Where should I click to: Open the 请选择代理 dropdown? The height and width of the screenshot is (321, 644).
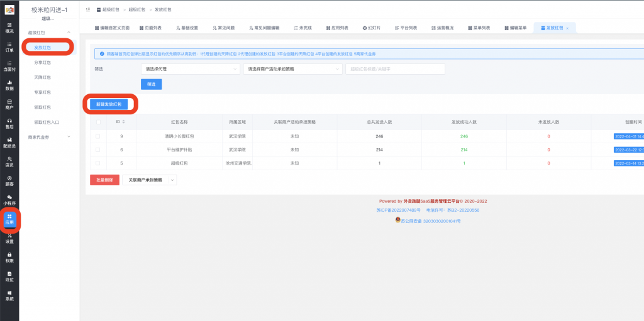click(190, 69)
